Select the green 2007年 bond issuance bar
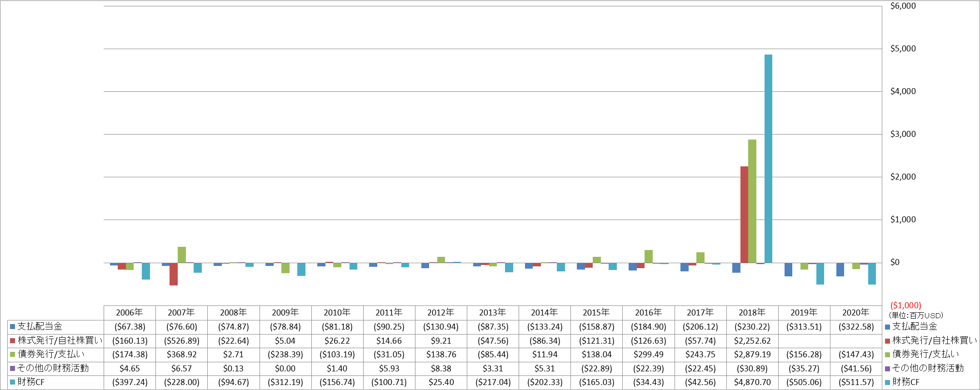Screen dimensions: 980x390 pyautogui.click(x=182, y=255)
